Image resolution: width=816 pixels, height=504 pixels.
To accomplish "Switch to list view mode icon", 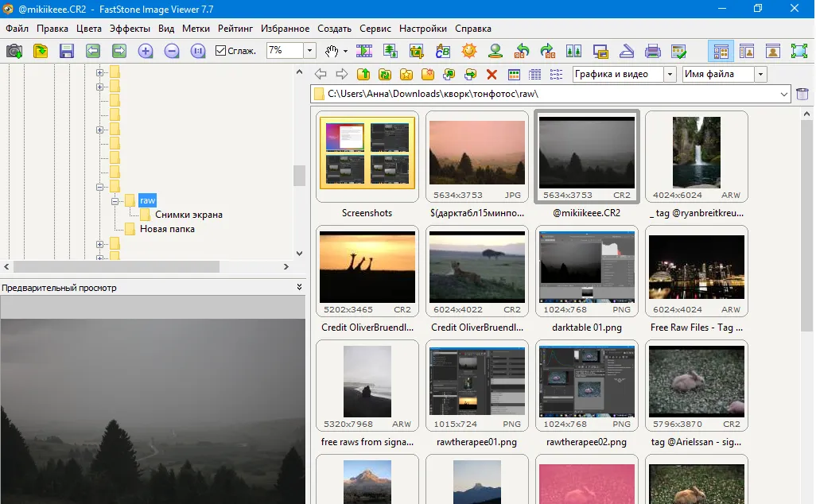I will (556, 75).
